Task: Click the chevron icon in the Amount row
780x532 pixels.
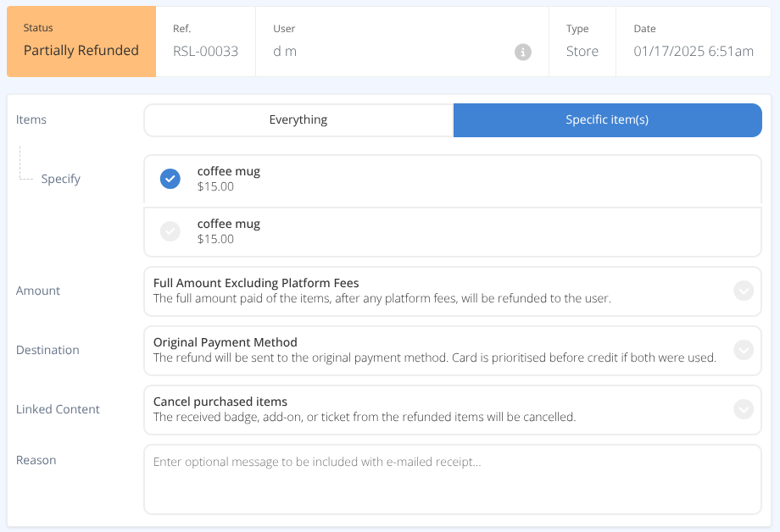Action: 743,291
